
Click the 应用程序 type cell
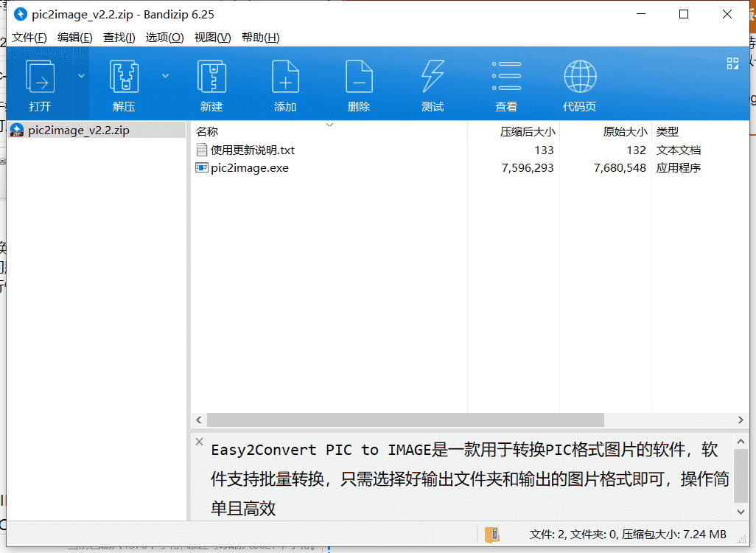[679, 168]
